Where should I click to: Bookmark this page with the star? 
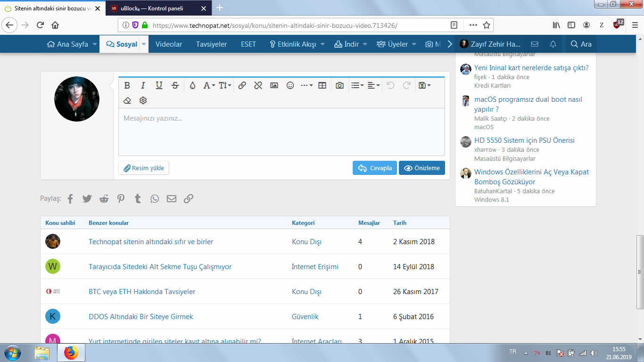[x=487, y=25]
